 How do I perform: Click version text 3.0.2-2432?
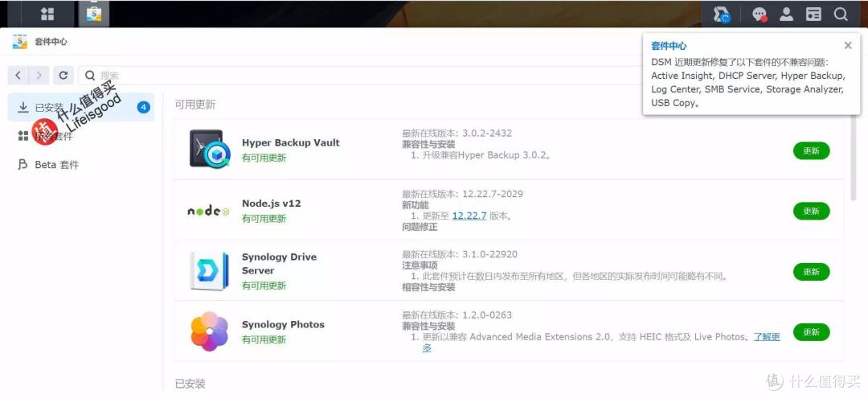(x=487, y=134)
